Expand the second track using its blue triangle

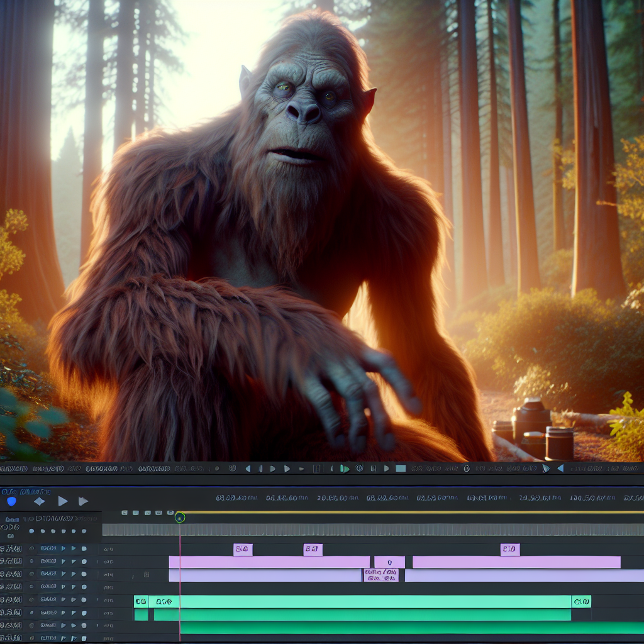point(63,562)
